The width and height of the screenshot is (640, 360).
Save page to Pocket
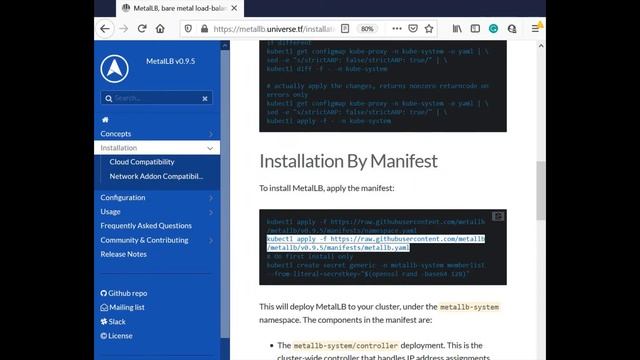point(413,29)
